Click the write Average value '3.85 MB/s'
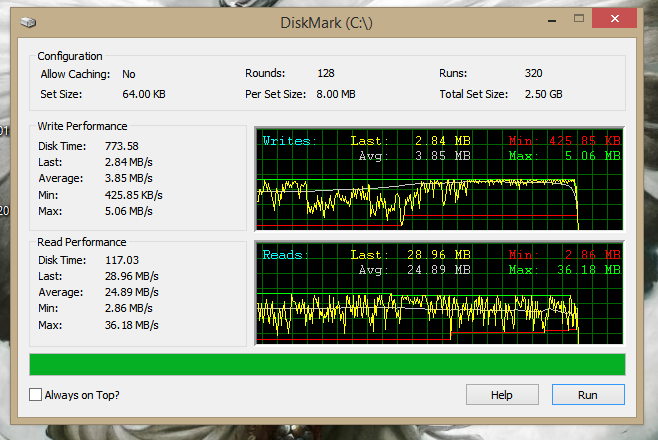The width and height of the screenshot is (658, 440). click(128, 178)
